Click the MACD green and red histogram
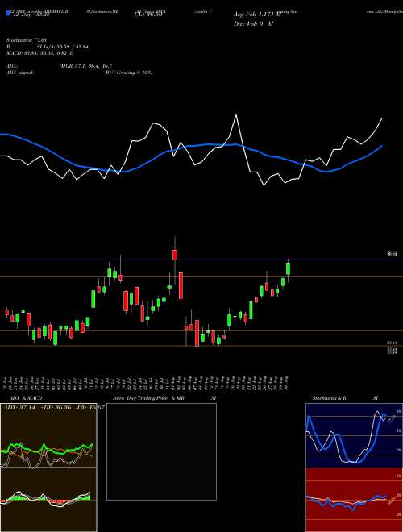 click(46, 499)
